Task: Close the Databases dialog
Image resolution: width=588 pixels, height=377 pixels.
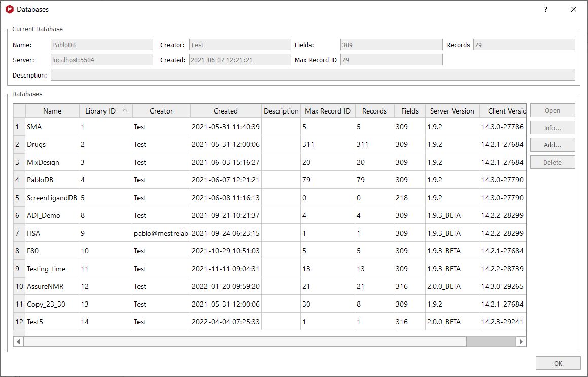Action: pyautogui.click(x=574, y=9)
